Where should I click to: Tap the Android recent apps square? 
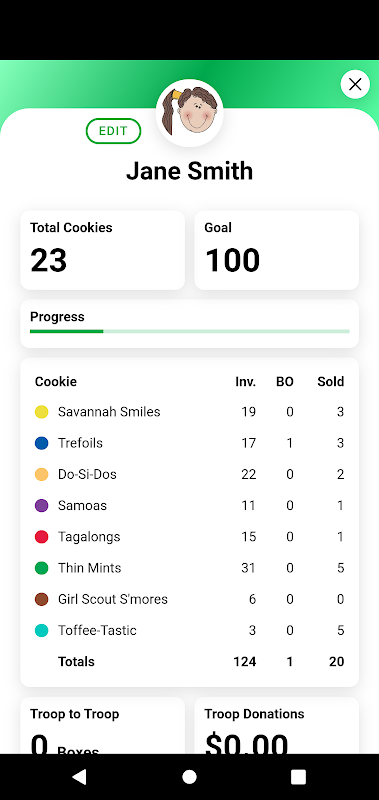click(298, 777)
